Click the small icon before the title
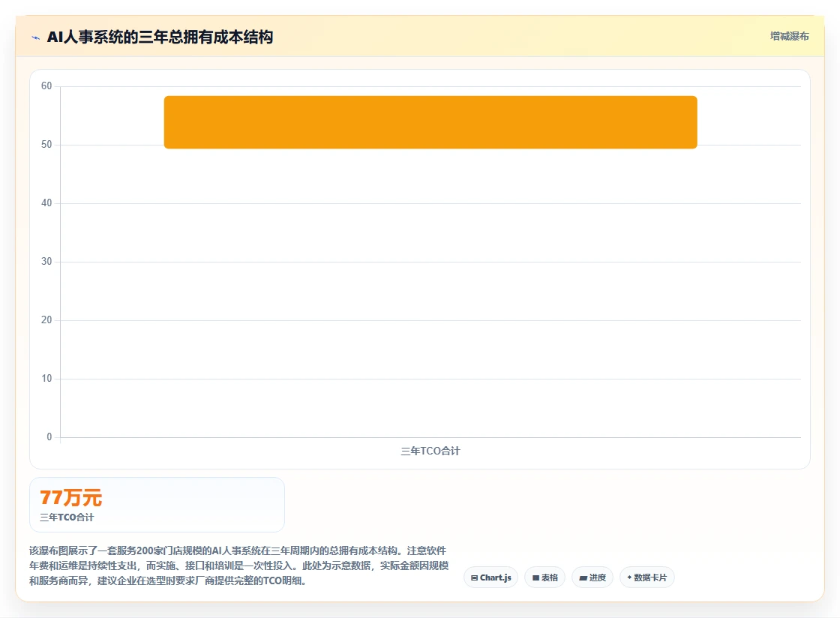Viewport: 840px width, 618px height. coord(36,37)
